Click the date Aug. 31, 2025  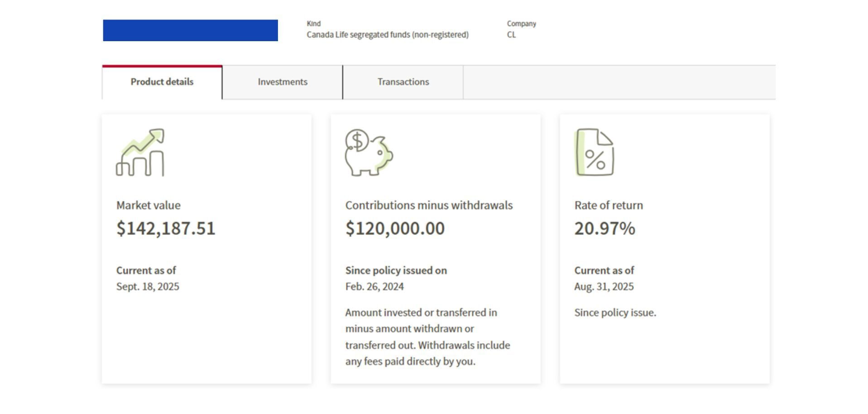[604, 287]
